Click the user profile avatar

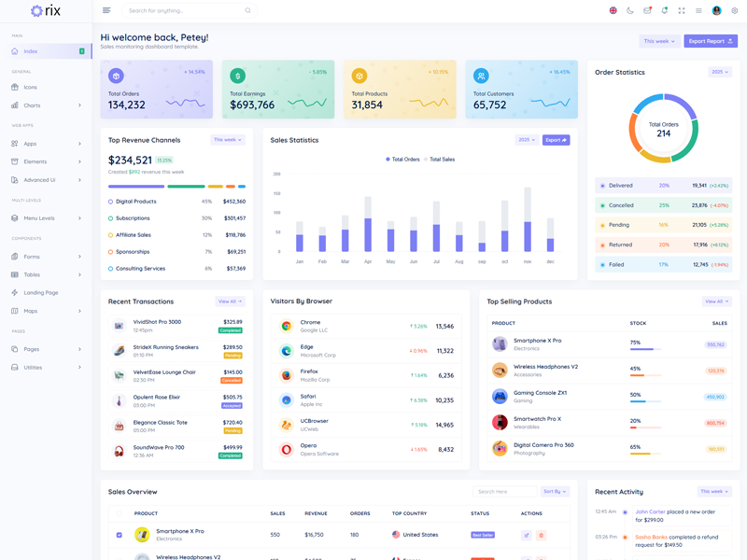point(717,10)
